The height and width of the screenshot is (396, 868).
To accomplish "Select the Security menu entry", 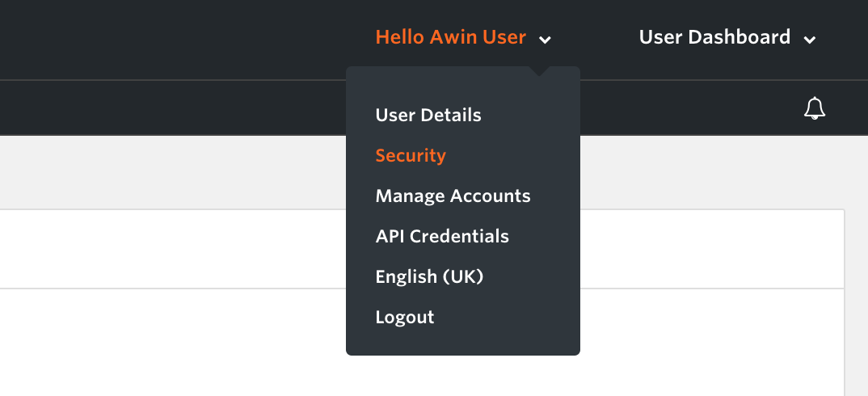I will (411, 156).
